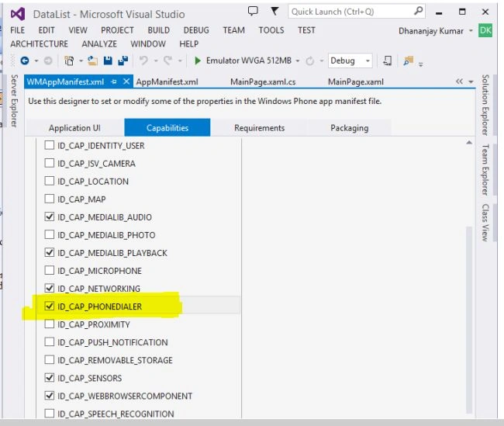
Task: Click the device window toolbar icon
Action: click(388, 61)
